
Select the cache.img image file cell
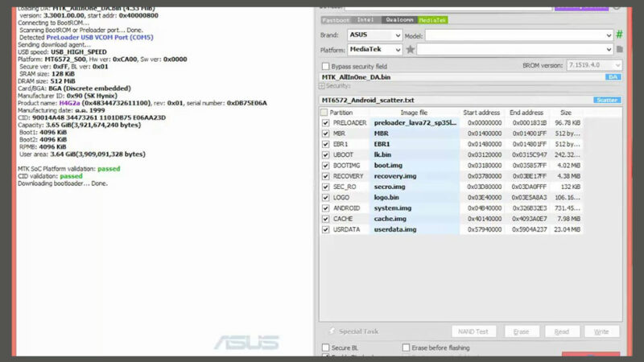(x=415, y=219)
